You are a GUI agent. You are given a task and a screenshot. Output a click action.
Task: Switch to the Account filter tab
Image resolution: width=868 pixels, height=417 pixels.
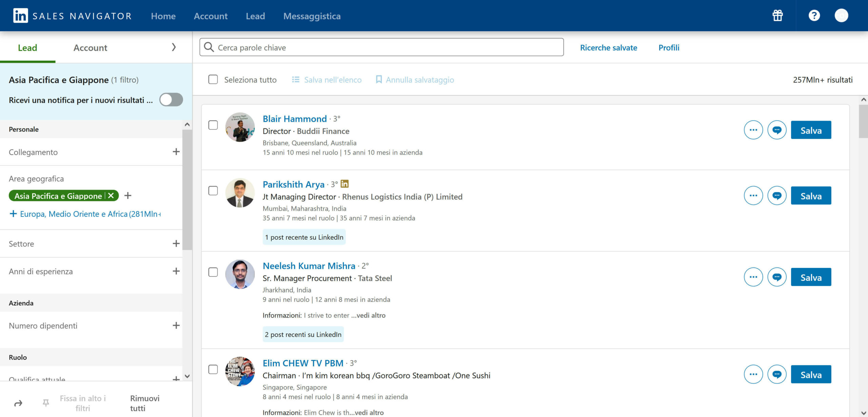90,47
